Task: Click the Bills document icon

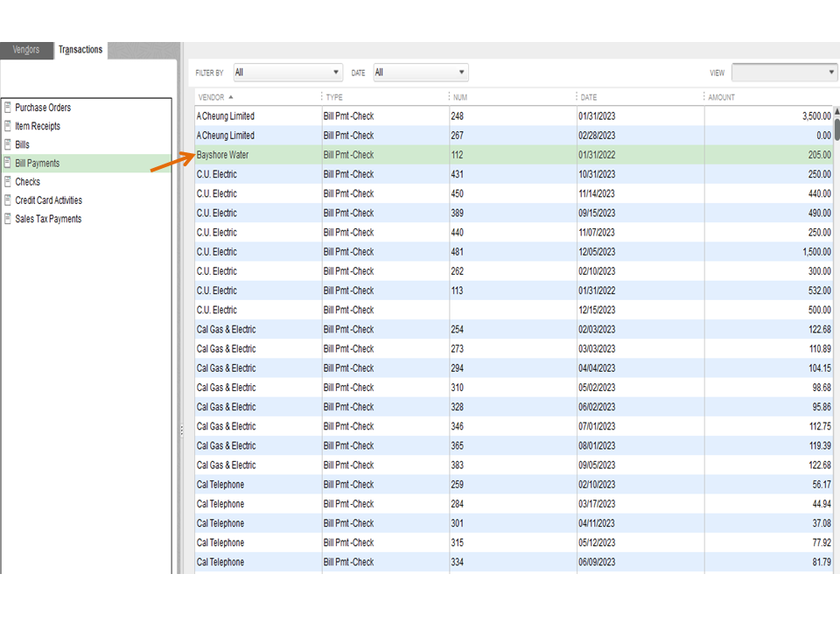Action: 8,144
